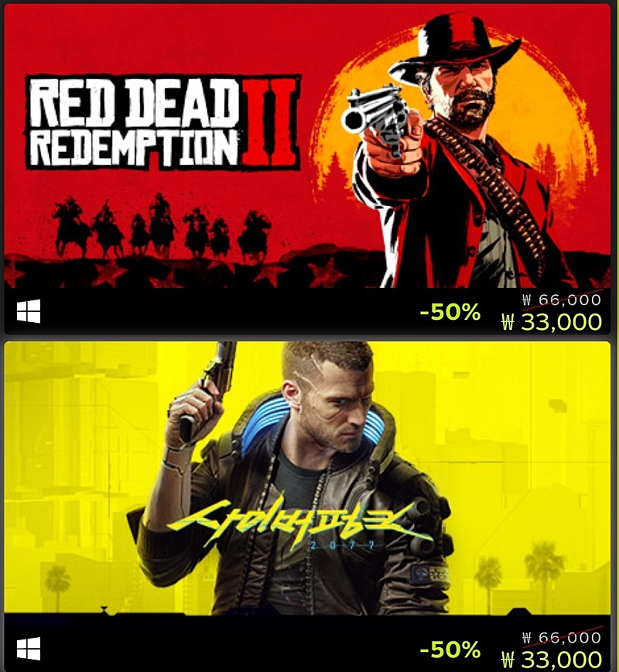Select the -50% discount badge for Cyberpunk 2077

(450, 650)
